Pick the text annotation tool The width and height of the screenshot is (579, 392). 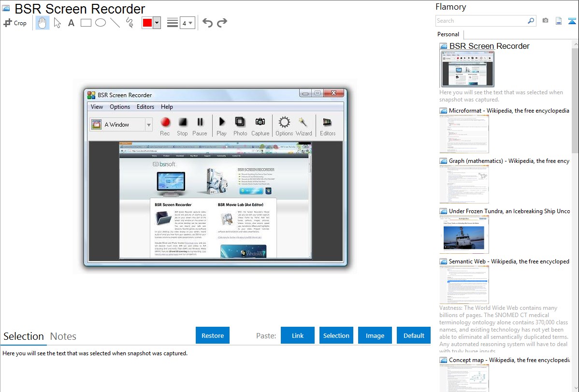tap(71, 23)
